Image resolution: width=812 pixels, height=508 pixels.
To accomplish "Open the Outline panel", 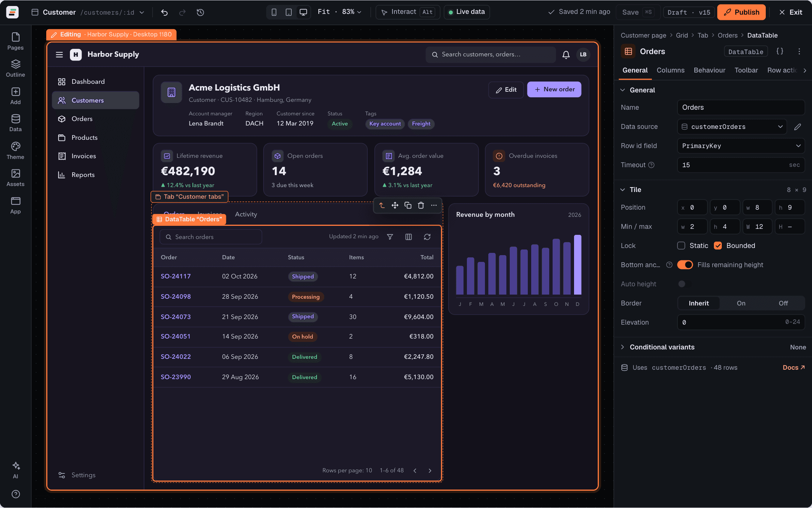I will pos(15,68).
